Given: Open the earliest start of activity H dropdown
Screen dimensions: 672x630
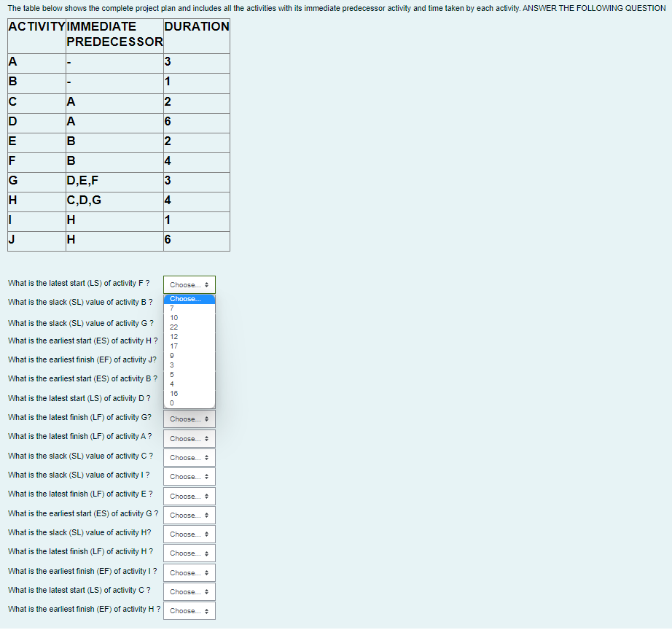Looking at the screenshot, I should click(x=189, y=340).
